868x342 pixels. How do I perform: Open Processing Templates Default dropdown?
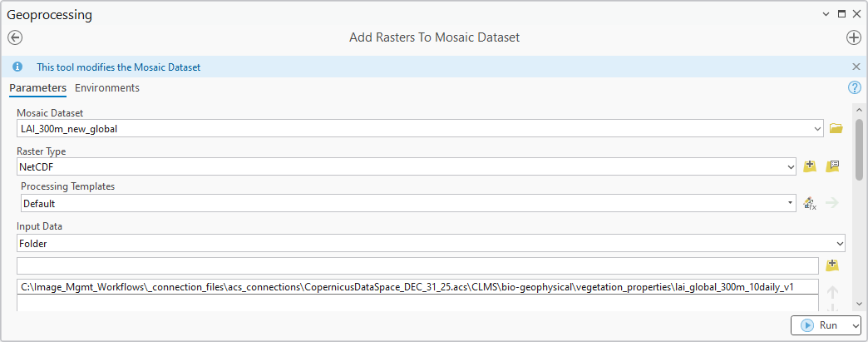click(x=790, y=203)
